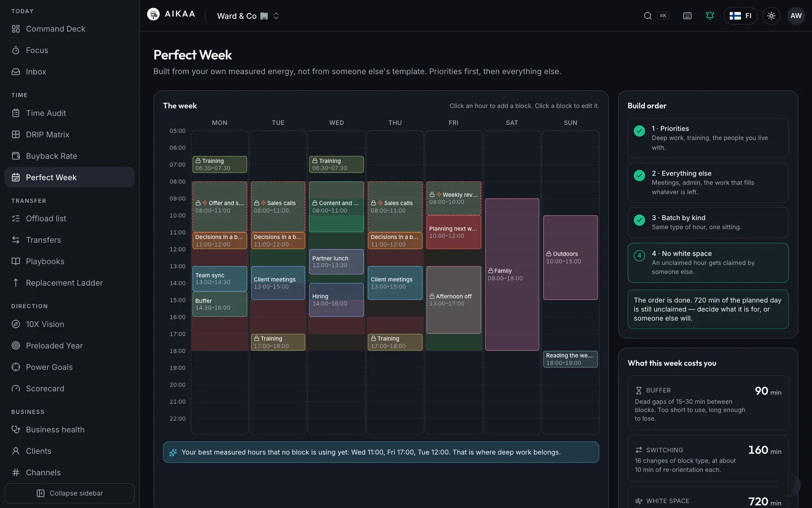812x508 pixels.
Task: Open Time Audit
Action: tap(70, 113)
